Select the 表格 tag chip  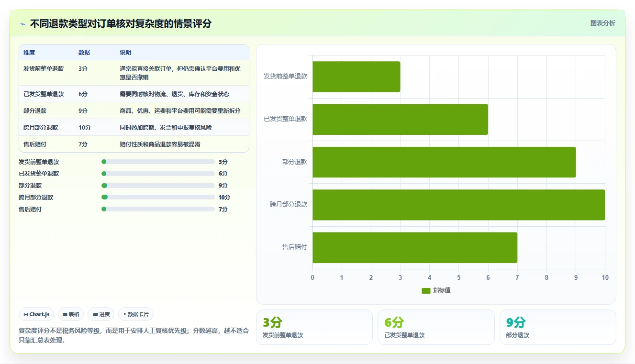click(71, 314)
